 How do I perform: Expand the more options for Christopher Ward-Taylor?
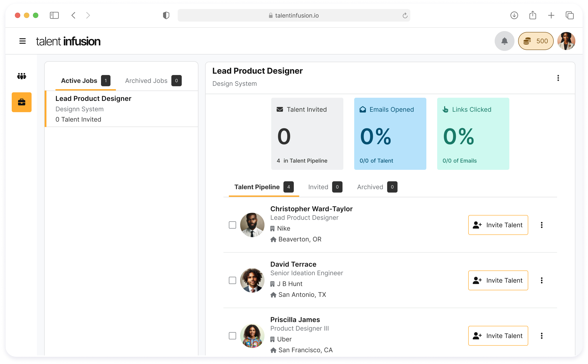(542, 225)
